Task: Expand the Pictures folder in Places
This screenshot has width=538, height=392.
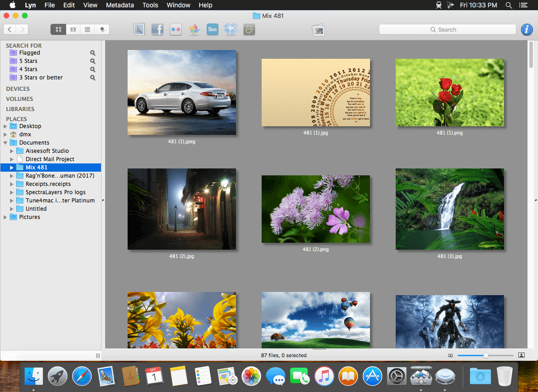Action: click(x=6, y=217)
